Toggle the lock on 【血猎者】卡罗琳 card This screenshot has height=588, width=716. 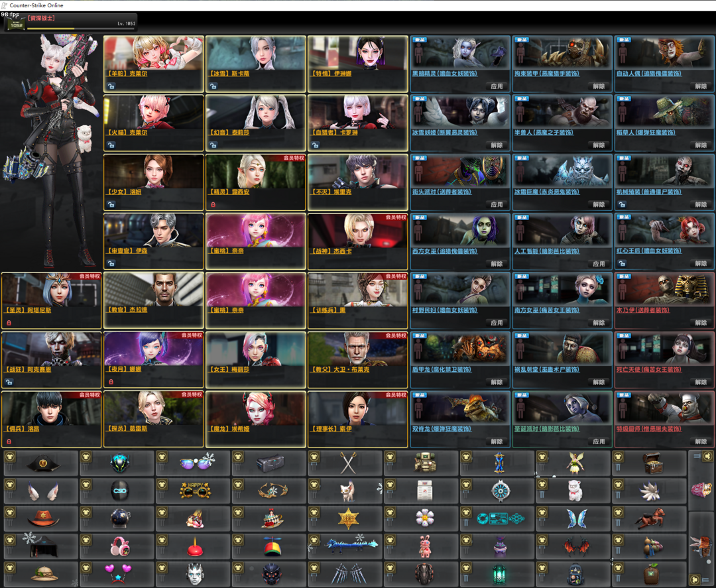point(316,145)
